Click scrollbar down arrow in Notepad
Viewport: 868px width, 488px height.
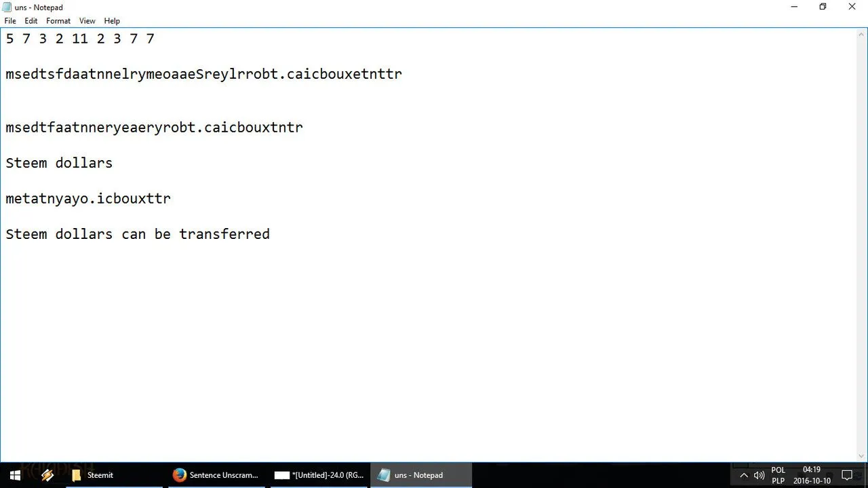tap(862, 457)
